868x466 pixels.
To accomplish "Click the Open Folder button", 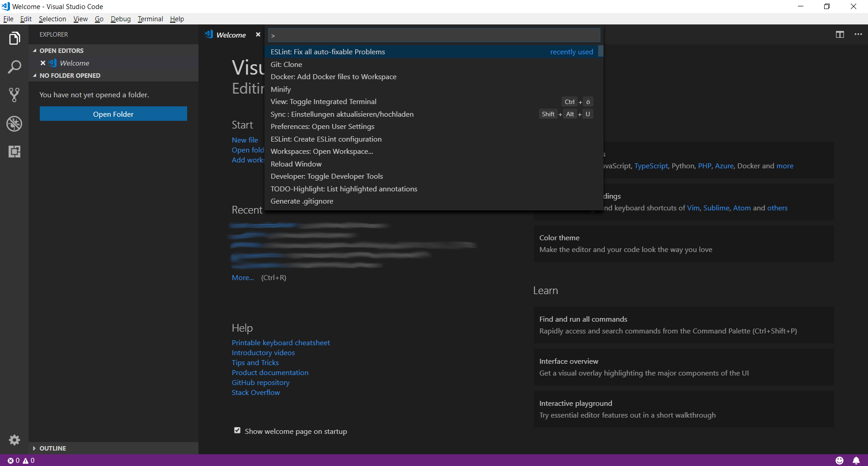I will click(x=113, y=114).
